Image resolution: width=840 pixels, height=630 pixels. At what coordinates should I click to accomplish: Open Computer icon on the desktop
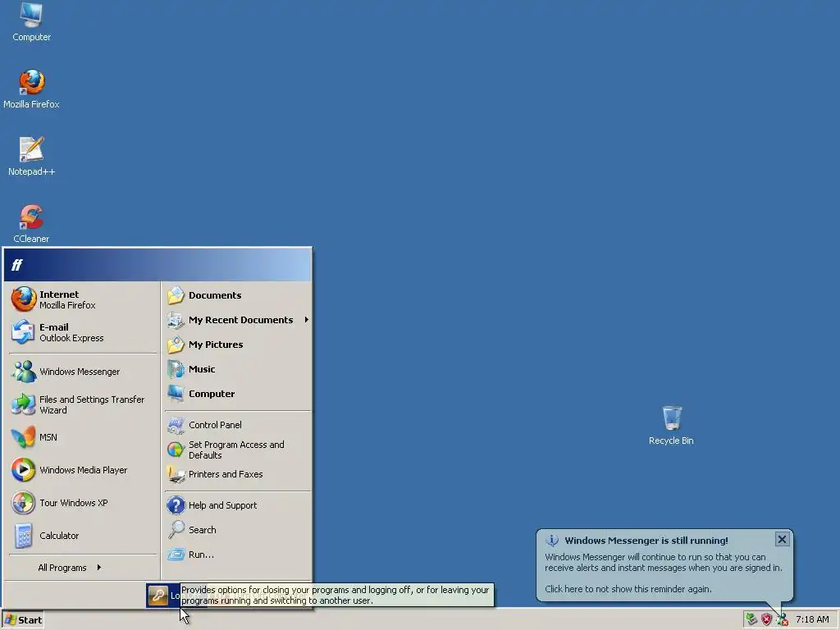point(31,22)
